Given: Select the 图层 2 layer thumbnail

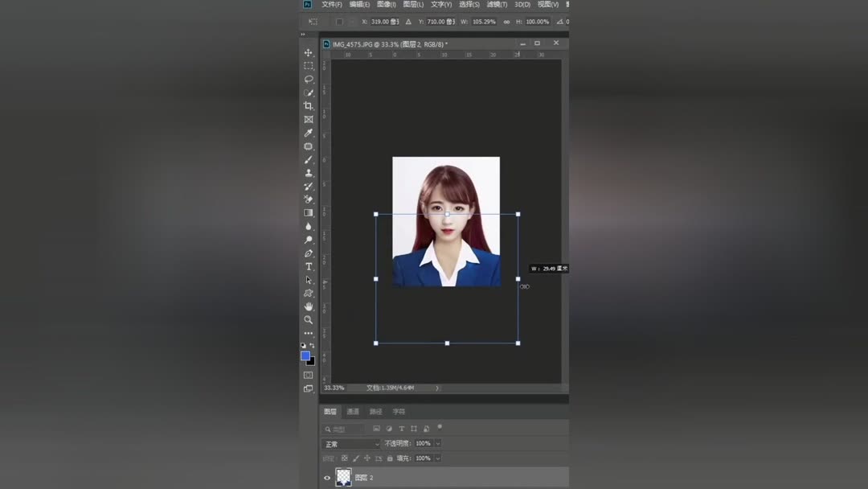Looking at the screenshot, I should [343, 476].
